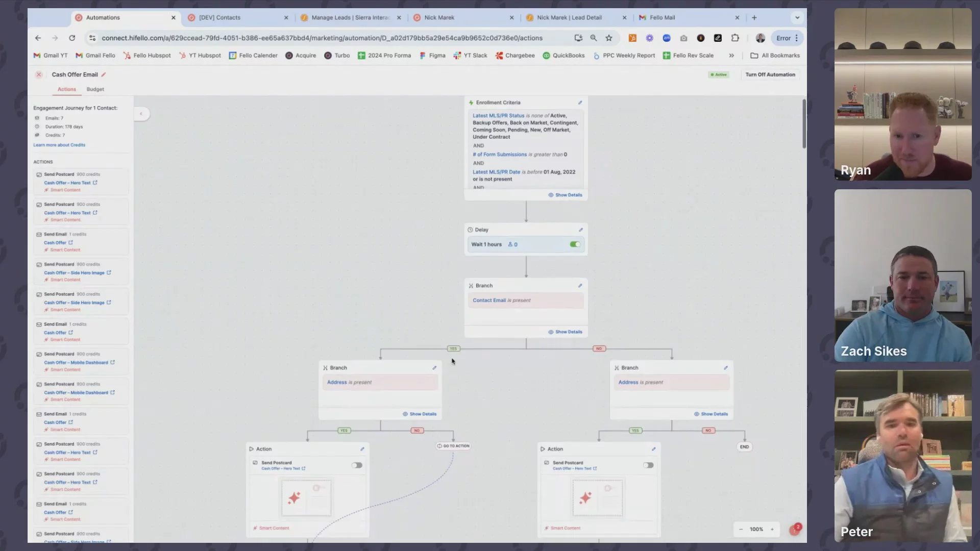This screenshot has height=551, width=980.
Task: Switch to the Fello Mail browser tab
Action: pyautogui.click(x=689, y=17)
